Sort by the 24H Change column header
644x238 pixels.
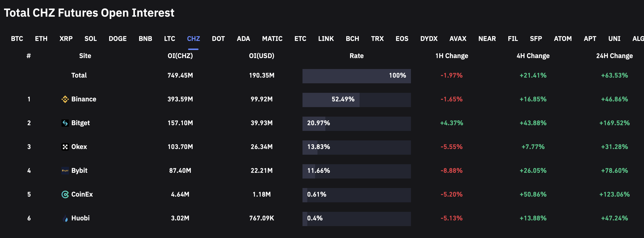coord(614,55)
